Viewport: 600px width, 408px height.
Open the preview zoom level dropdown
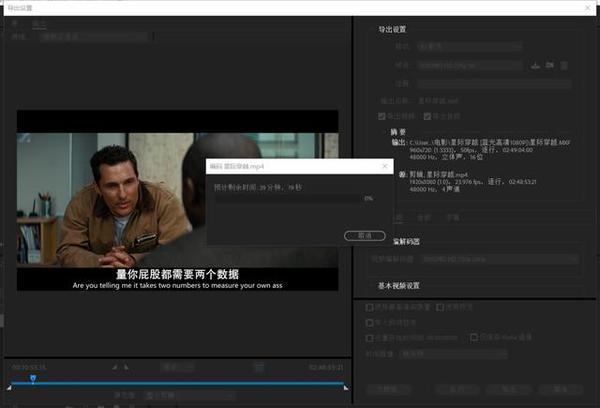177,367
